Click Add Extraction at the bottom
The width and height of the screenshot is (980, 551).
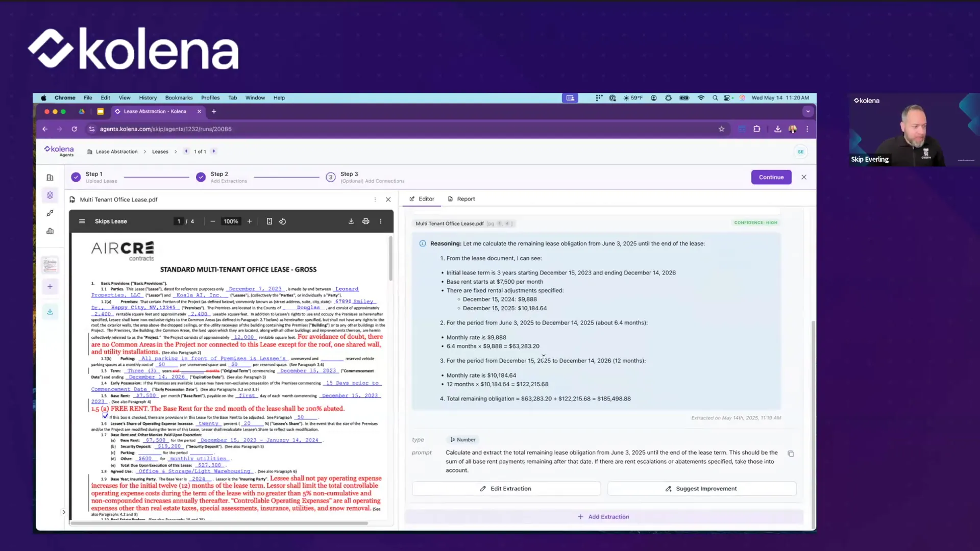(x=603, y=517)
